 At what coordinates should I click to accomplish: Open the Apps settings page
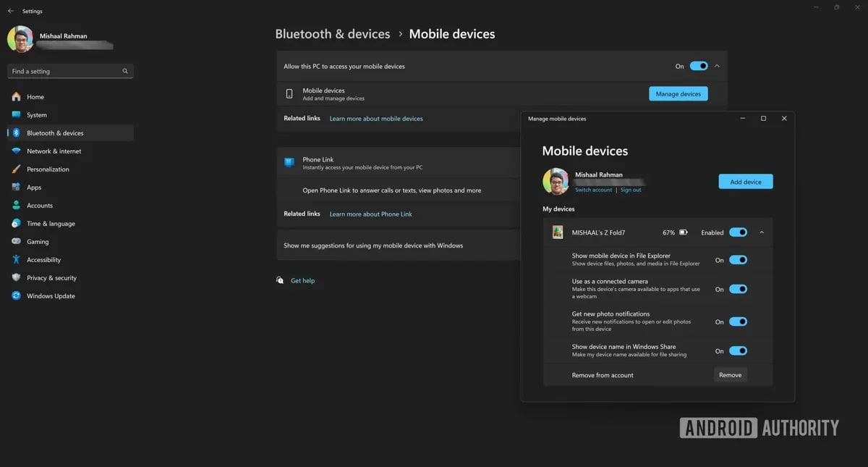click(x=34, y=188)
